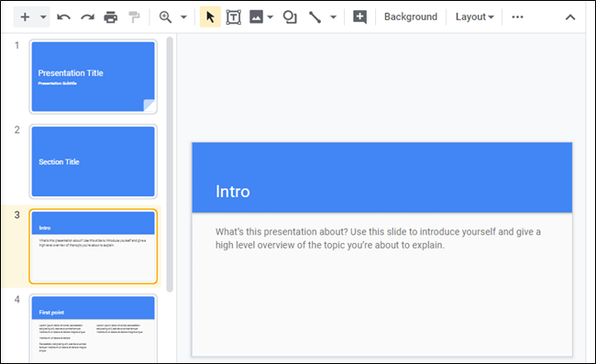This screenshot has width=596, height=364.
Task: Click slide number 4 in the filmstrip
Action: [17, 300]
